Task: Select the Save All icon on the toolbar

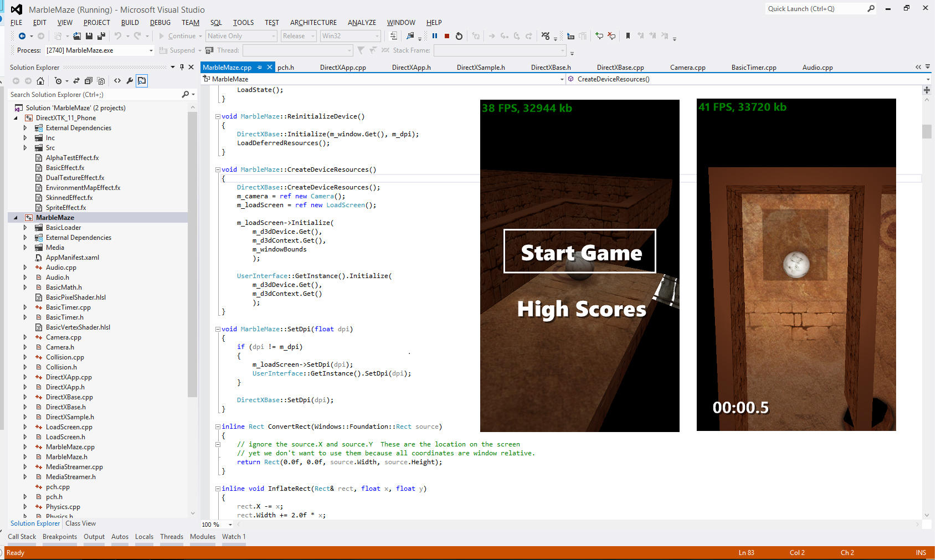Action: (101, 35)
